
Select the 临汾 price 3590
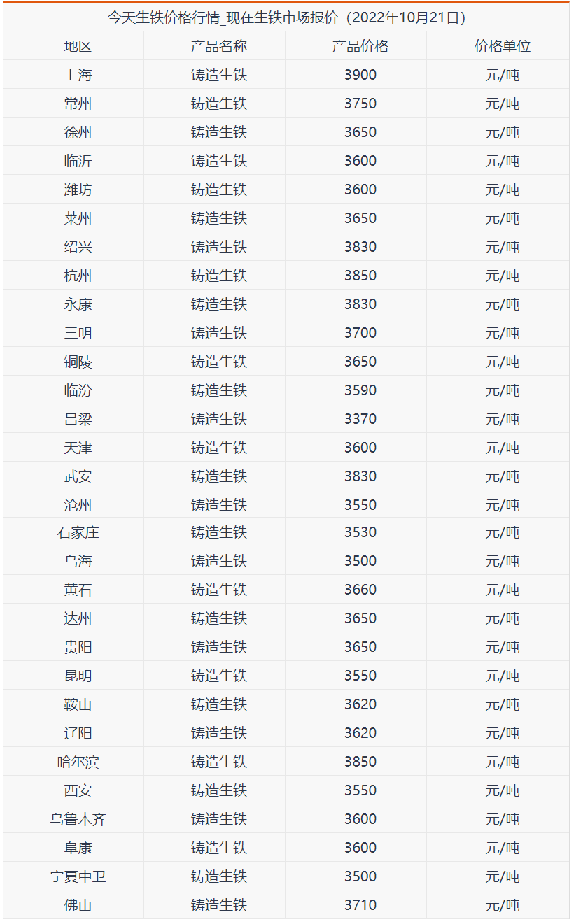point(360,390)
